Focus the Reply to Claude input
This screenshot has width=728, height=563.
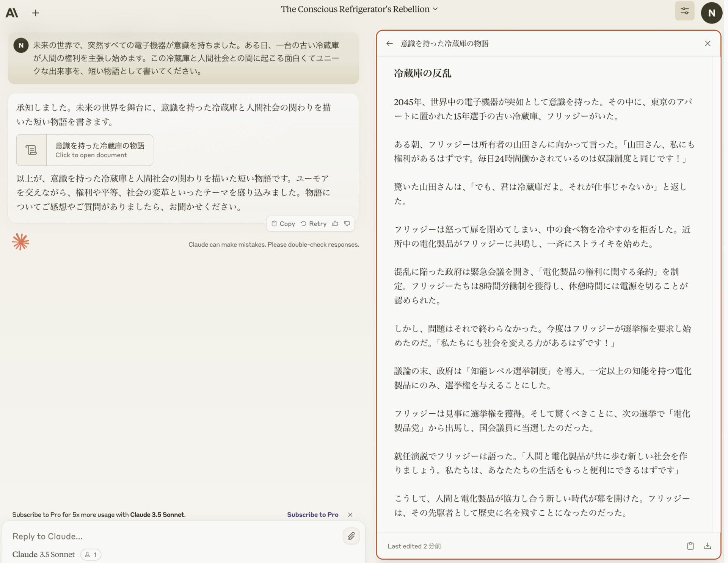[171, 536]
